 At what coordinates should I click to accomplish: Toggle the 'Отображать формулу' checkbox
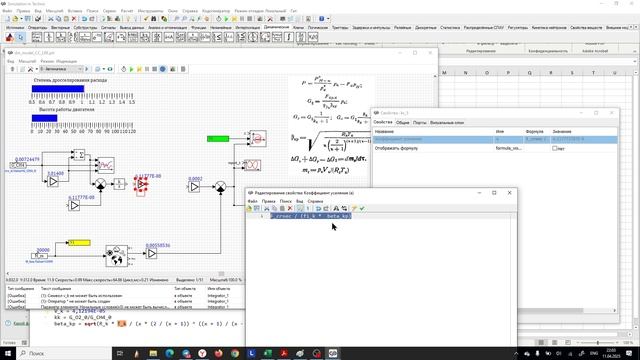point(555,149)
